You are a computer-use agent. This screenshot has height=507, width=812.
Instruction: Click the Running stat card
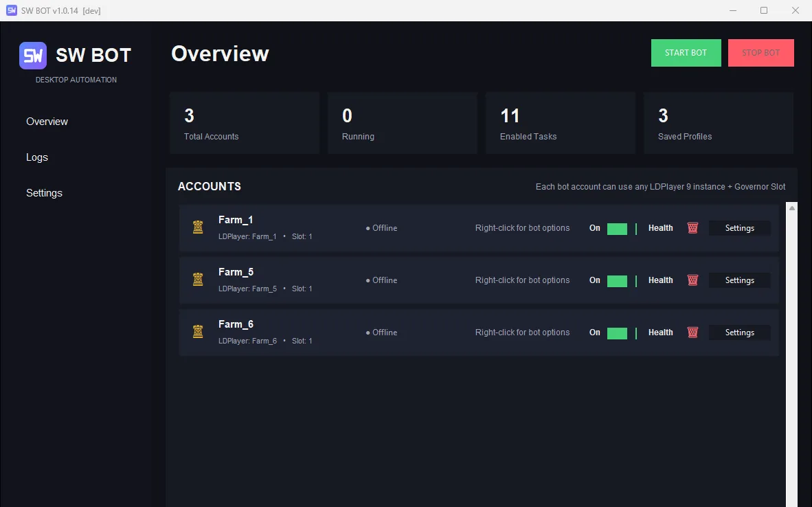pyautogui.click(x=403, y=123)
